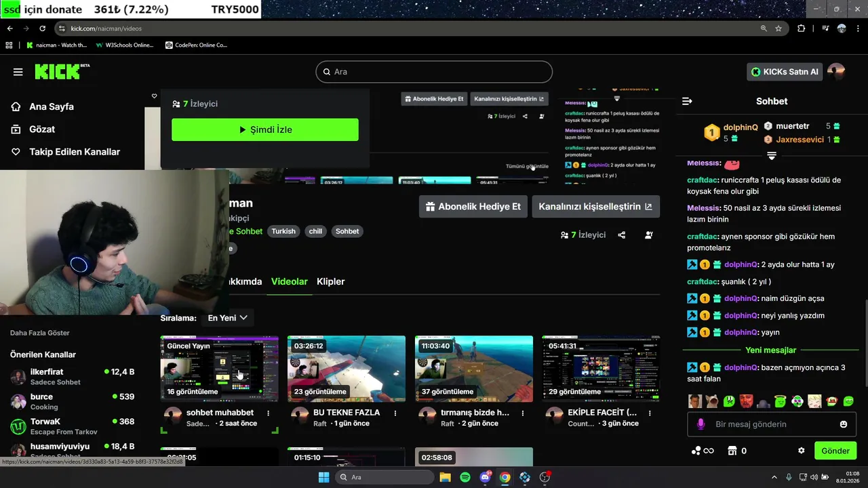Open the emoji picker in message box
Viewport: 868px width, 488px height.
844,424
